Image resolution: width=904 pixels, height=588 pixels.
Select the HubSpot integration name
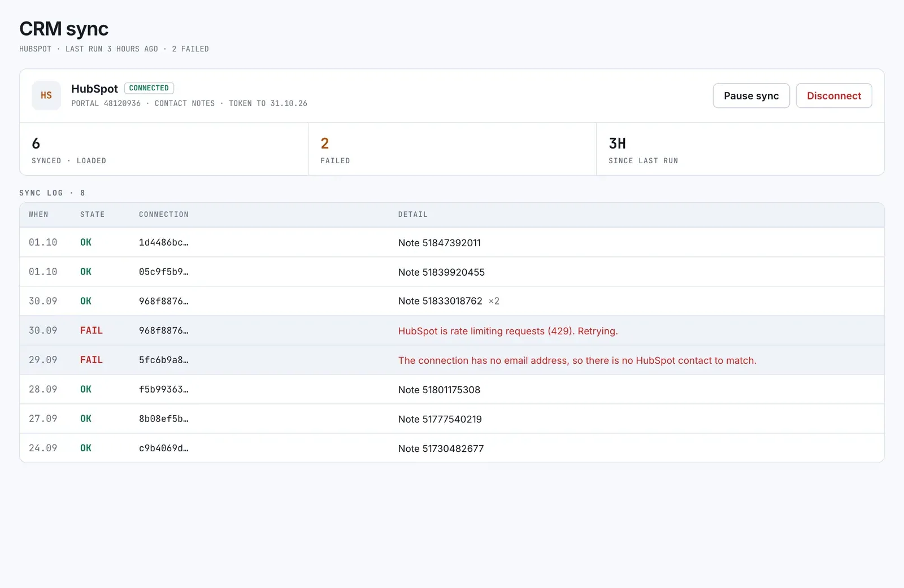[94, 89]
